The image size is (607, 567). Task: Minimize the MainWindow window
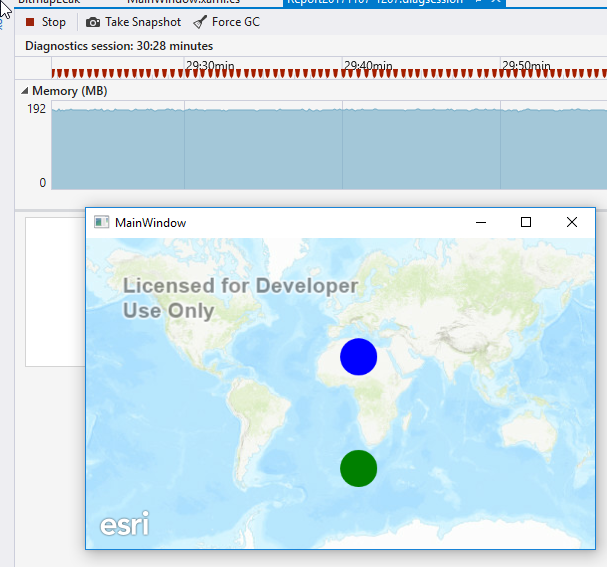click(481, 222)
